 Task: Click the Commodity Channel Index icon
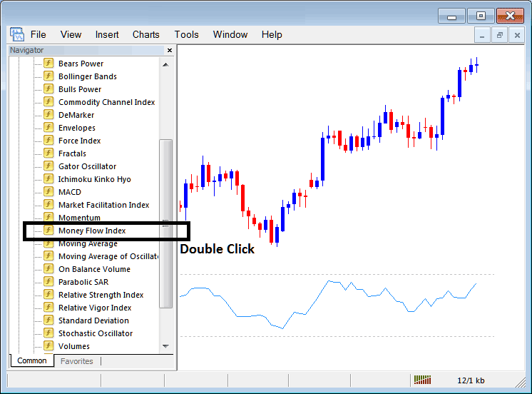(x=48, y=102)
